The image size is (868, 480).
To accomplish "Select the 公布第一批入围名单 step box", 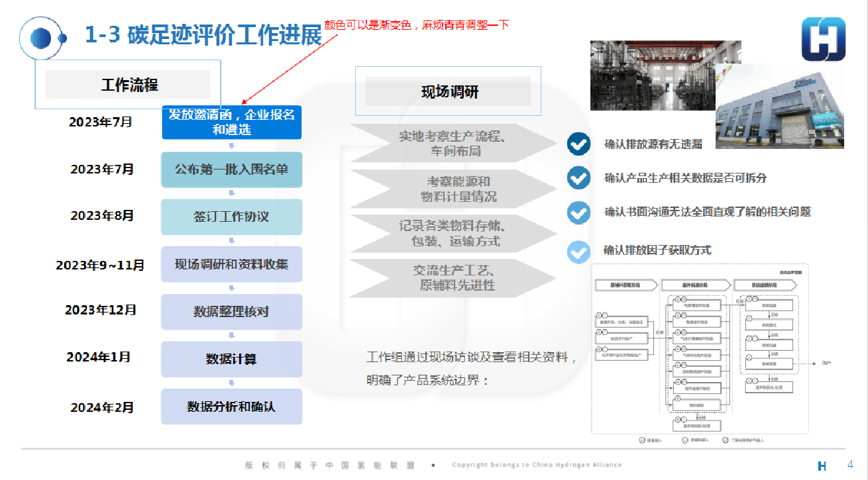I will click(x=232, y=169).
